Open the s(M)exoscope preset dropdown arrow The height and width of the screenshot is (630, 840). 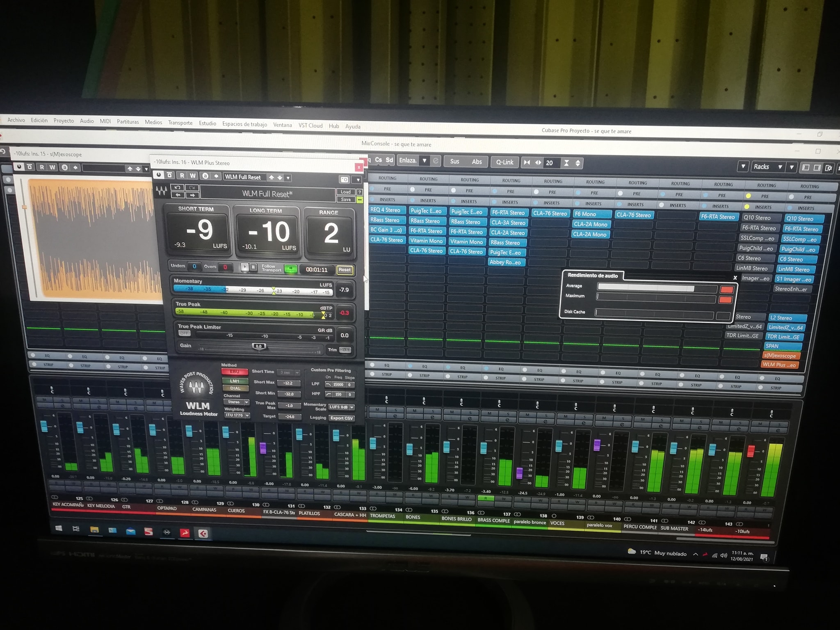point(146,169)
